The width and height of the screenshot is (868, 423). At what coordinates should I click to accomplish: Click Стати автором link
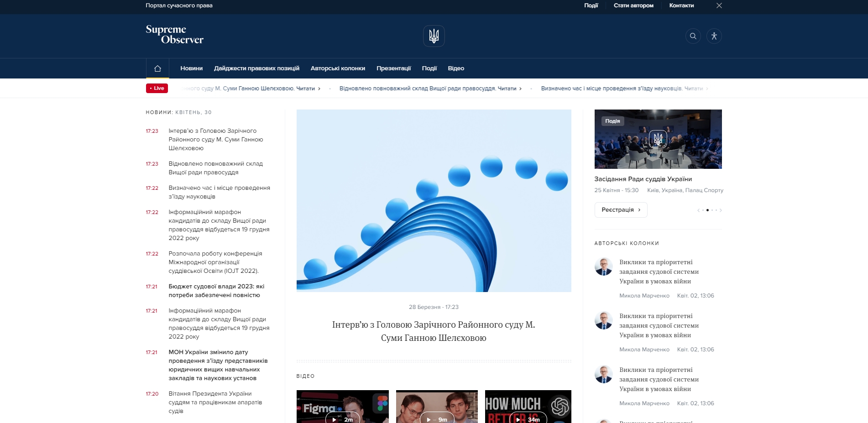(x=633, y=5)
